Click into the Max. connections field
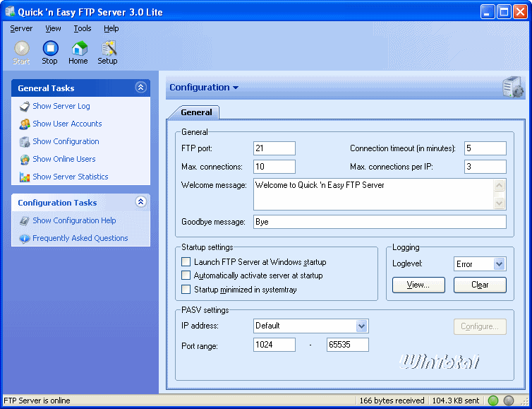This screenshot has height=409, width=532. 274,167
